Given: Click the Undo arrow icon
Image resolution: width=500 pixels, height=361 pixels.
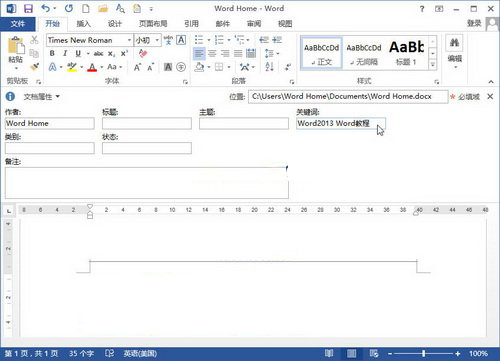Looking at the screenshot, I should pos(46,8).
